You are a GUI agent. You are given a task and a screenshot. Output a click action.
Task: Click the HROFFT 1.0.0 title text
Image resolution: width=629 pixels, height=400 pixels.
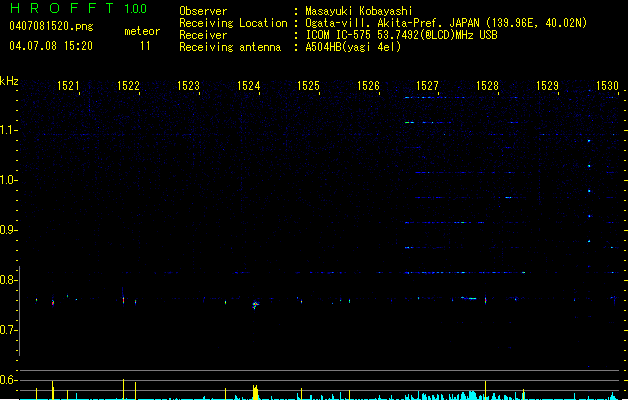pyautogui.click(x=78, y=8)
